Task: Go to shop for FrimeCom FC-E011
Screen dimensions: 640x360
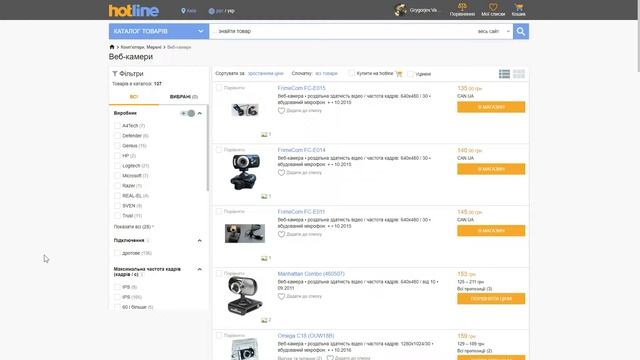Action: tap(491, 231)
